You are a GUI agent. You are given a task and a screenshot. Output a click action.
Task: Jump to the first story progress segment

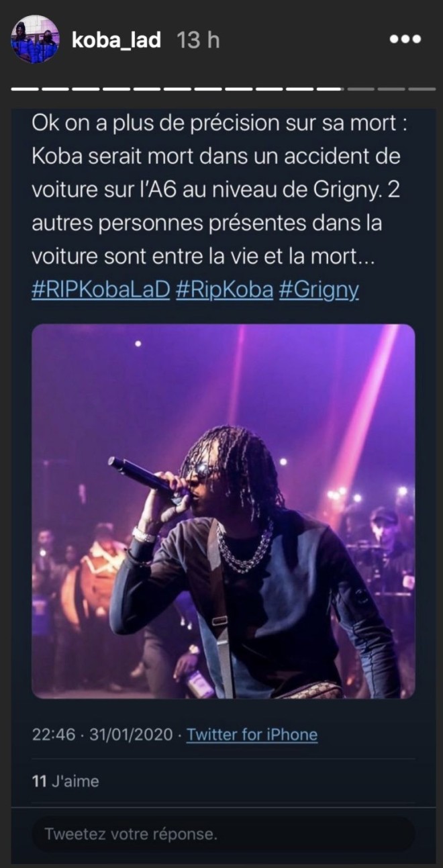click(x=25, y=89)
